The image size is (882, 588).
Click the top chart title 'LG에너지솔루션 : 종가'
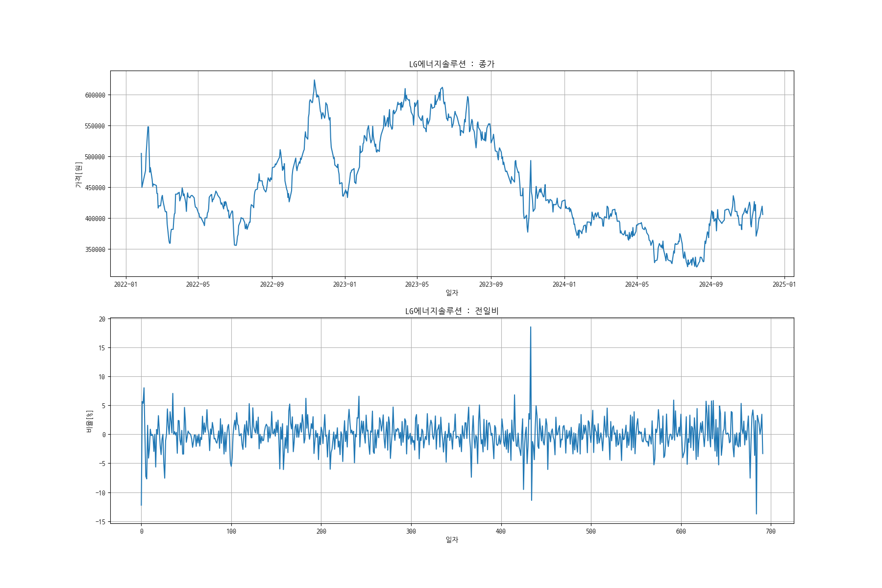(452, 64)
